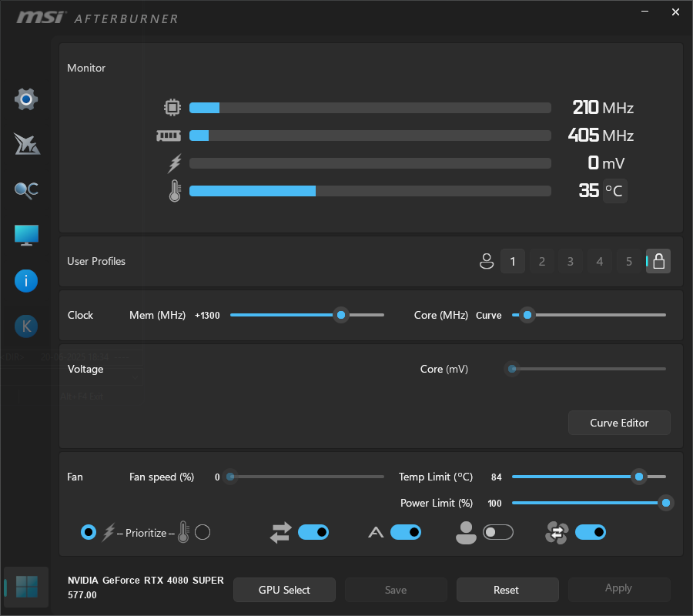The width and height of the screenshot is (693, 616).
Task: Click the +1300 memory offset value
Action: (207, 316)
